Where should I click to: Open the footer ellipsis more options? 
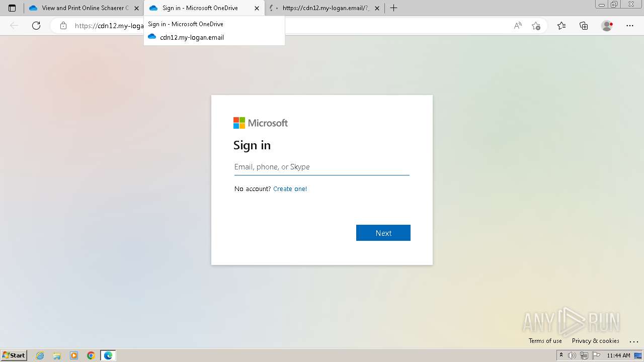coord(633,341)
